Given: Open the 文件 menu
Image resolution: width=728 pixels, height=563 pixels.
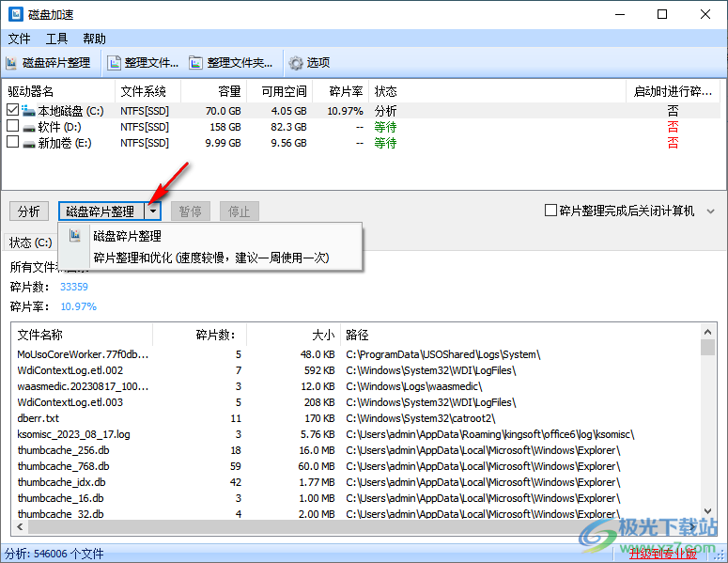Looking at the screenshot, I should point(19,39).
